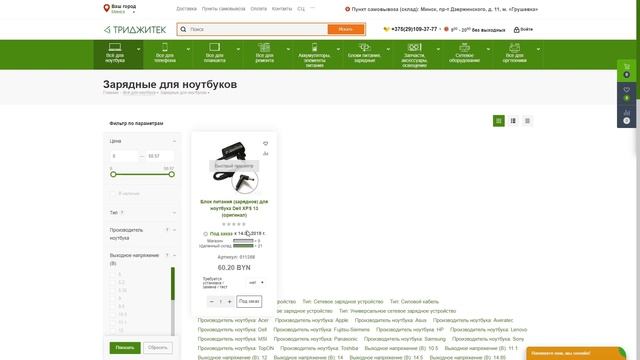Open the laptop category icon
This screenshot has height=360, width=640.
click(115, 47)
